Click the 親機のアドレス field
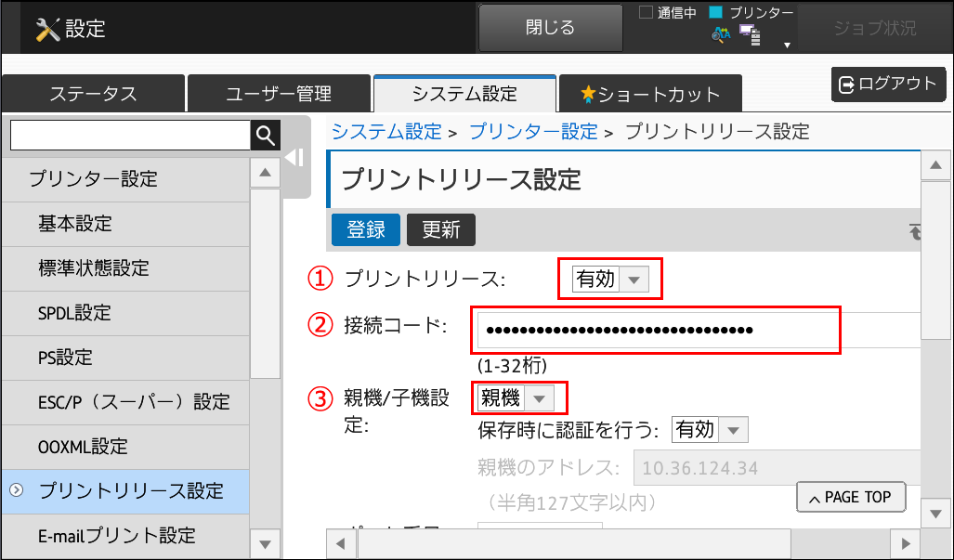Viewport: 954px width, 560px height. (x=777, y=467)
